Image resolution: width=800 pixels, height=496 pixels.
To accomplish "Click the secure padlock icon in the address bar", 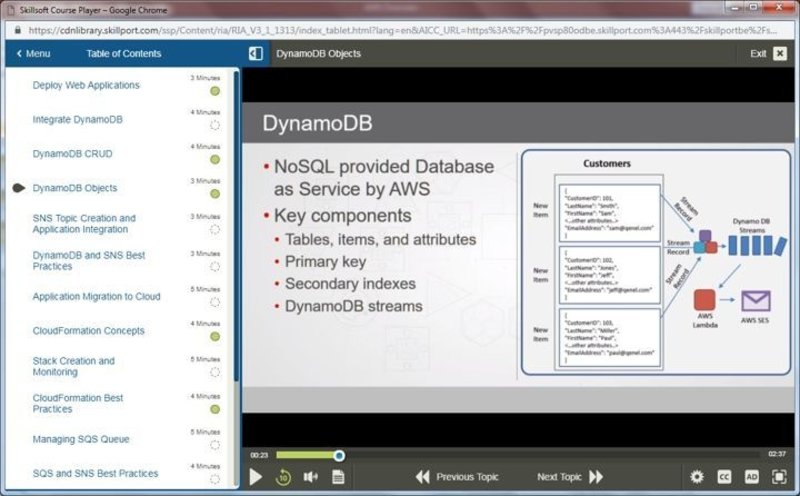I will pos(18,30).
